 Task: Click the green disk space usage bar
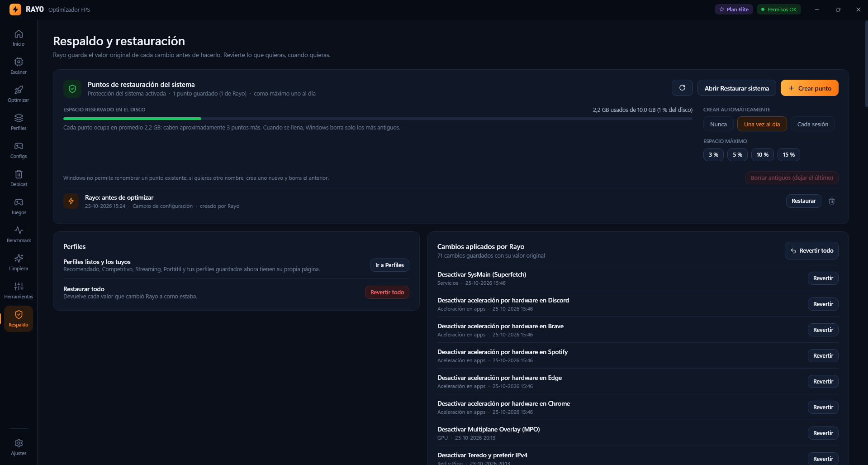click(132, 119)
